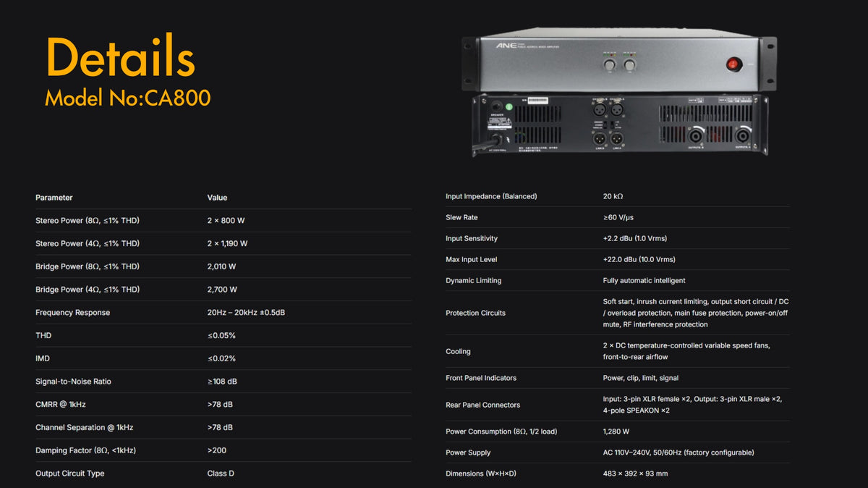Click 'Stereo Power (4Ω, ≤1% THD)' row label
Viewport: 868px width, 488px height.
coord(88,244)
